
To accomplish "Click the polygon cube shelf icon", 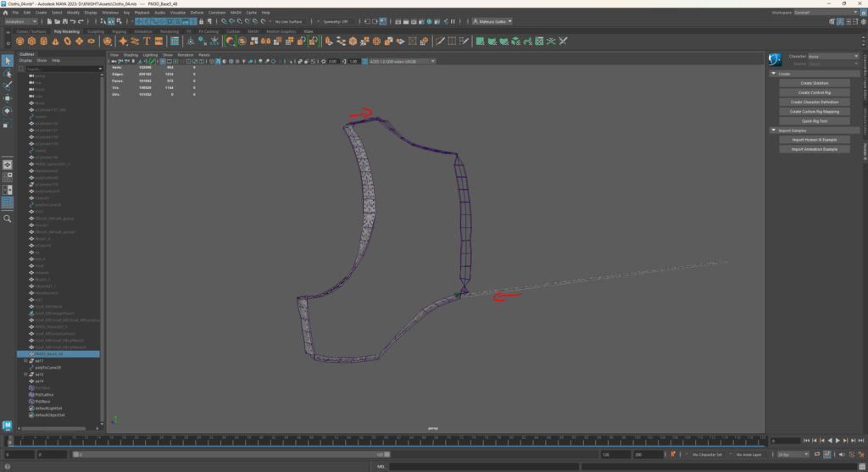I will [x=31, y=41].
